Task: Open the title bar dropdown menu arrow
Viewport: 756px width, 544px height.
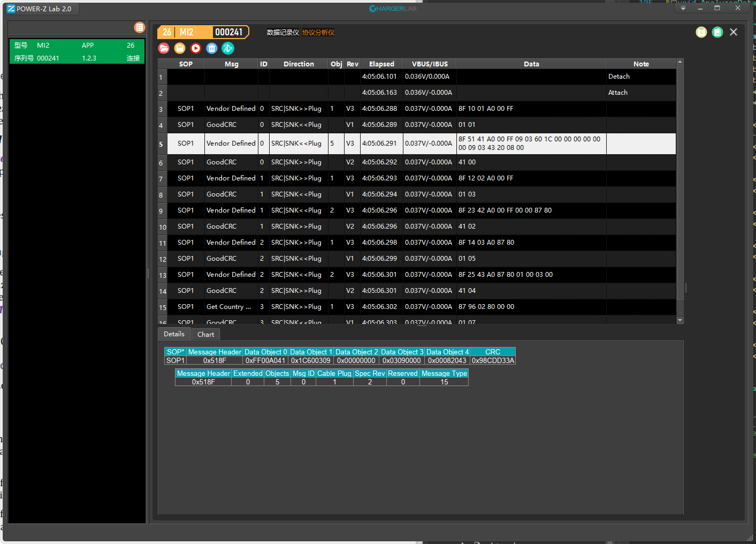Action: (x=683, y=8)
